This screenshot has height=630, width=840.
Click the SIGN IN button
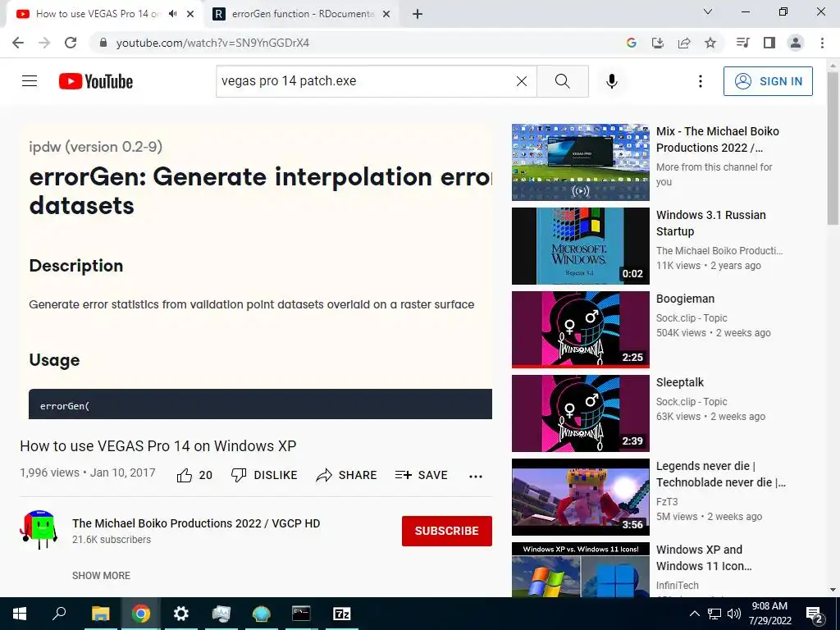[768, 81]
